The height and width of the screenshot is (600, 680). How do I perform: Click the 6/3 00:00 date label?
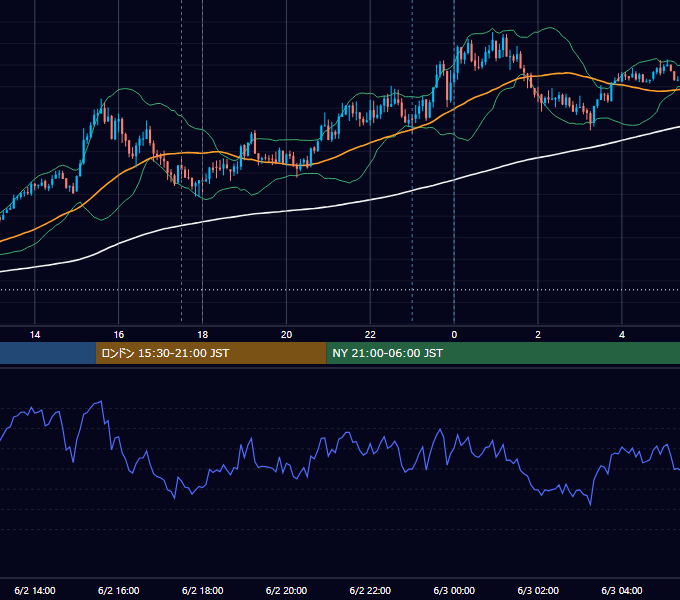[454, 590]
